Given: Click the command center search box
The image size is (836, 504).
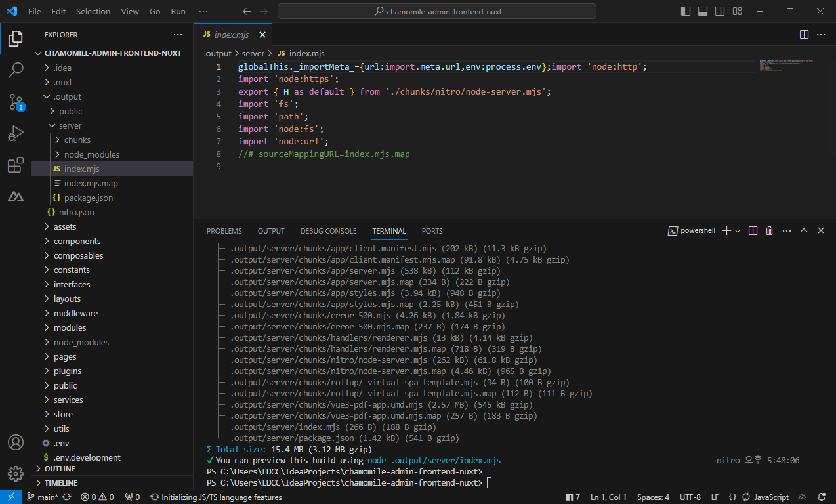Looking at the screenshot, I should [437, 11].
